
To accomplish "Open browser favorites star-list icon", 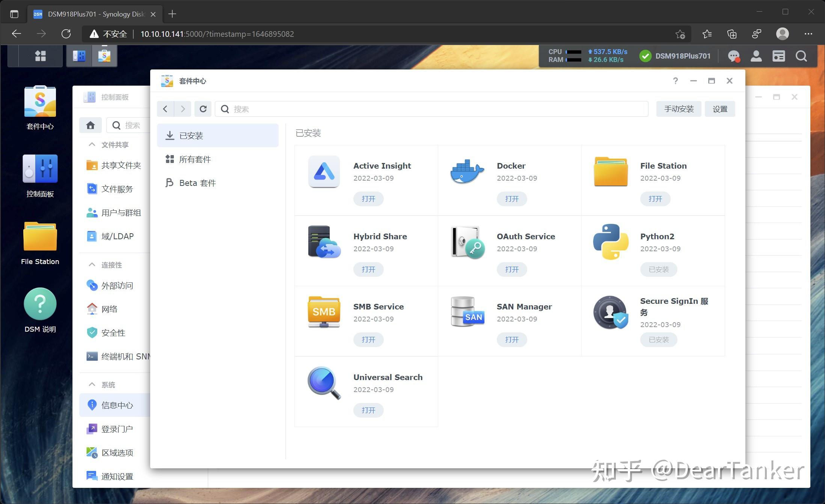I will (x=707, y=34).
